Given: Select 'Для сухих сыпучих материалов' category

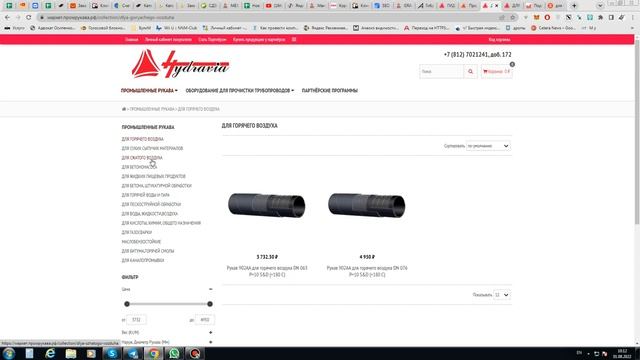Looking at the screenshot, I should (x=152, y=149).
